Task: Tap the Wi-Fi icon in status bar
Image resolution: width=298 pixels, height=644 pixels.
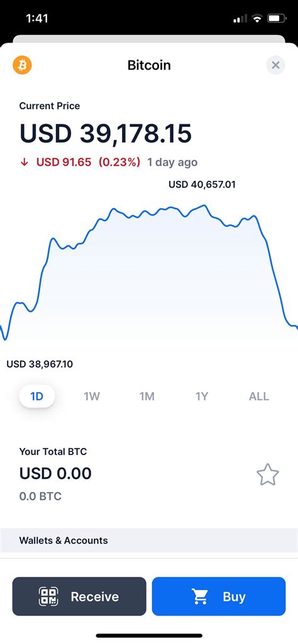Action: point(257,18)
